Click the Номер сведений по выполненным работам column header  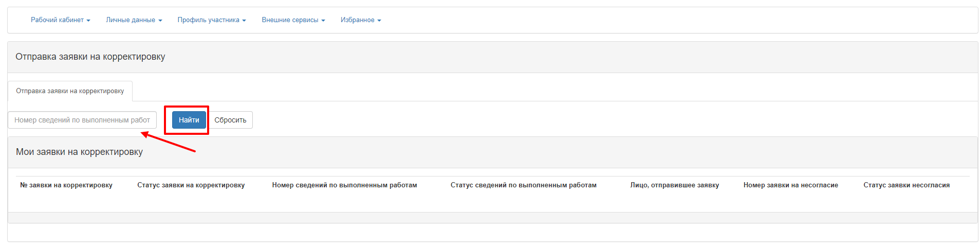pos(345,185)
